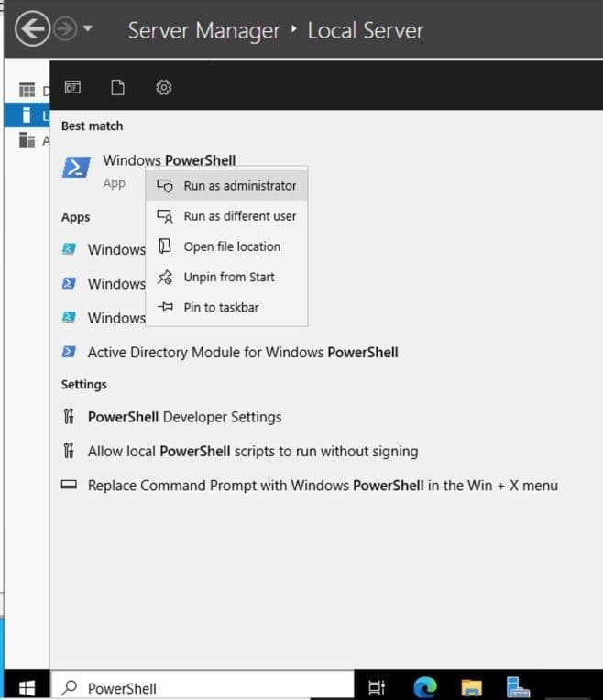Image resolution: width=603 pixels, height=700 pixels.
Task: Click the Run as administrator shield icon
Action: (x=165, y=186)
